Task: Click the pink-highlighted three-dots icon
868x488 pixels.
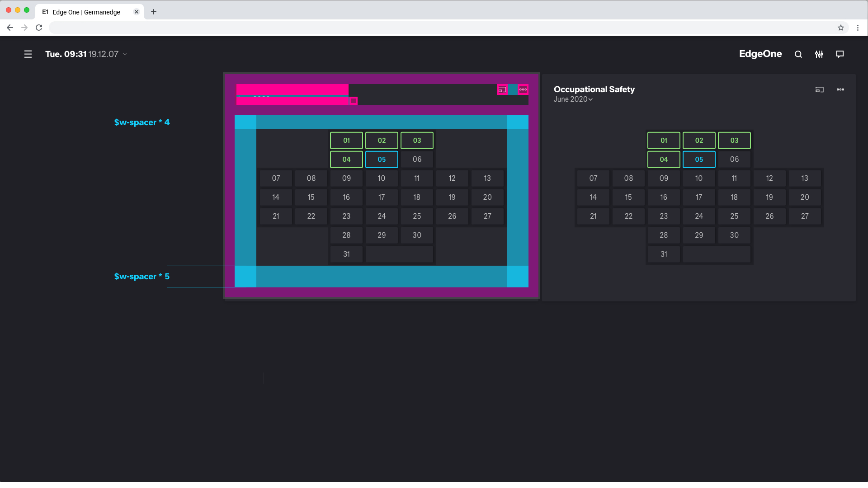Action: point(523,89)
